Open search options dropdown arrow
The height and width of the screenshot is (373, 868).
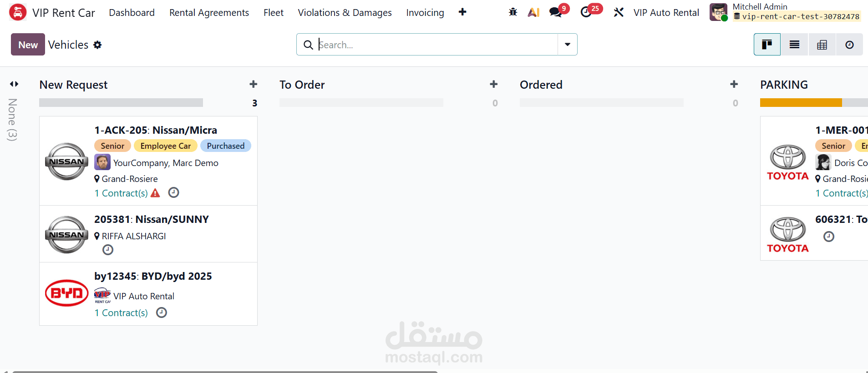[568, 45]
